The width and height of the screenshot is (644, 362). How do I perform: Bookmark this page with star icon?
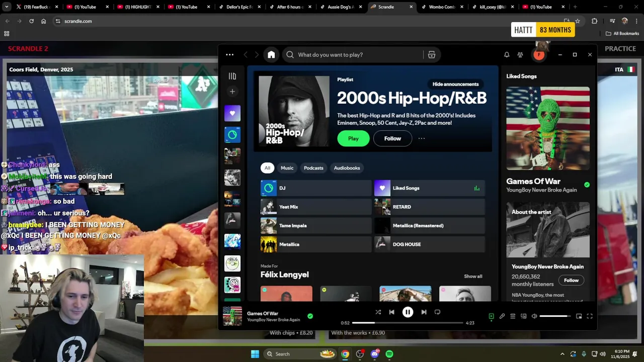[x=578, y=21]
